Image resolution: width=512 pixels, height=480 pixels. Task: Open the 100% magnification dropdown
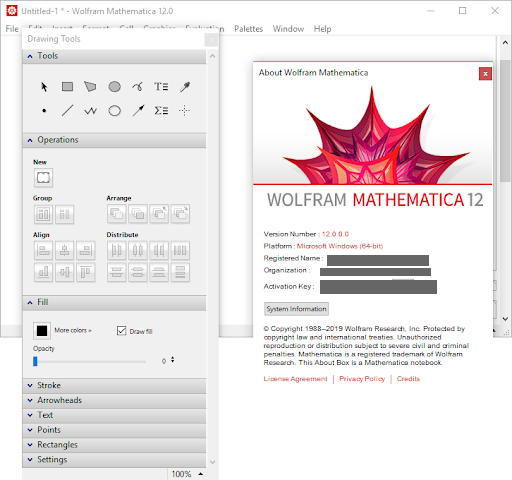[187, 474]
